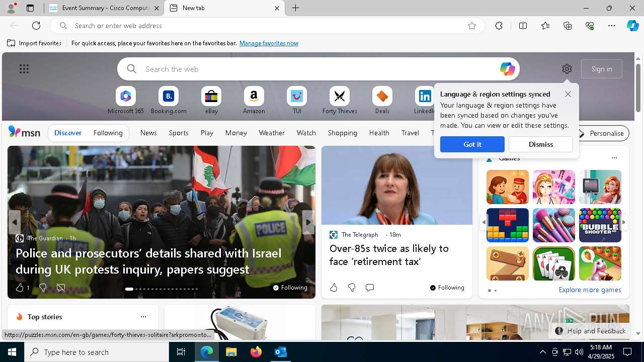Open the Favorites toolbar icon
Image resolution: width=644 pixels, height=362 pixels.
tap(545, 26)
